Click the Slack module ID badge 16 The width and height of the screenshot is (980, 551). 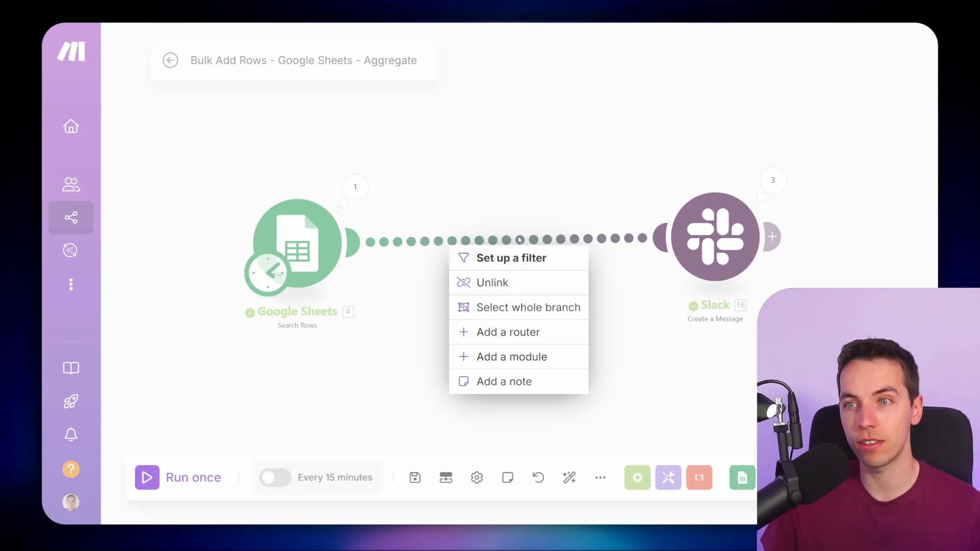tap(741, 305)
